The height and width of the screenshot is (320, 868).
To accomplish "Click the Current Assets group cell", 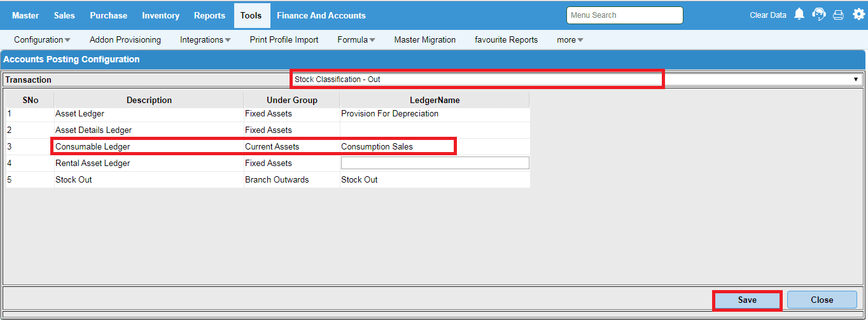I will tap(292, 146).
